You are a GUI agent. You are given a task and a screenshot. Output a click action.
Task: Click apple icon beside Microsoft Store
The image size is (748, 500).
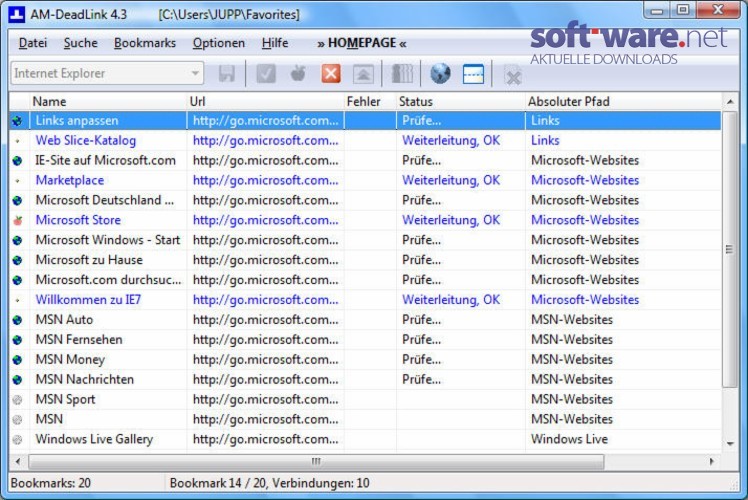18,220
